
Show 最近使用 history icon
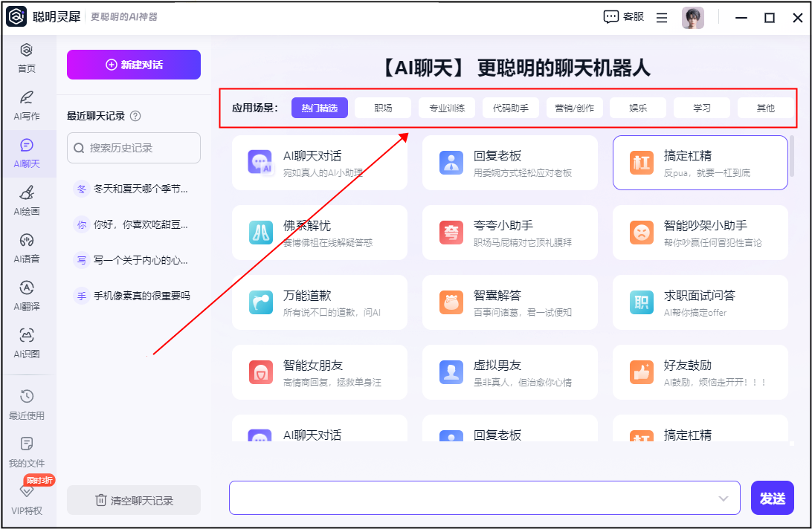click(27, 397)
